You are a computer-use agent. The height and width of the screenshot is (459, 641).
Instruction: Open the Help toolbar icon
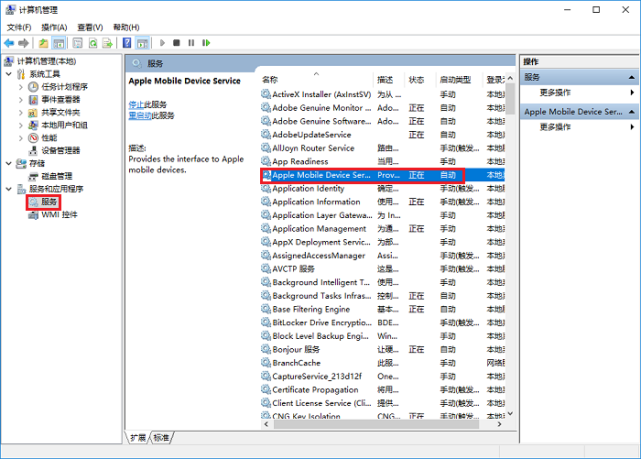(127, 43)
